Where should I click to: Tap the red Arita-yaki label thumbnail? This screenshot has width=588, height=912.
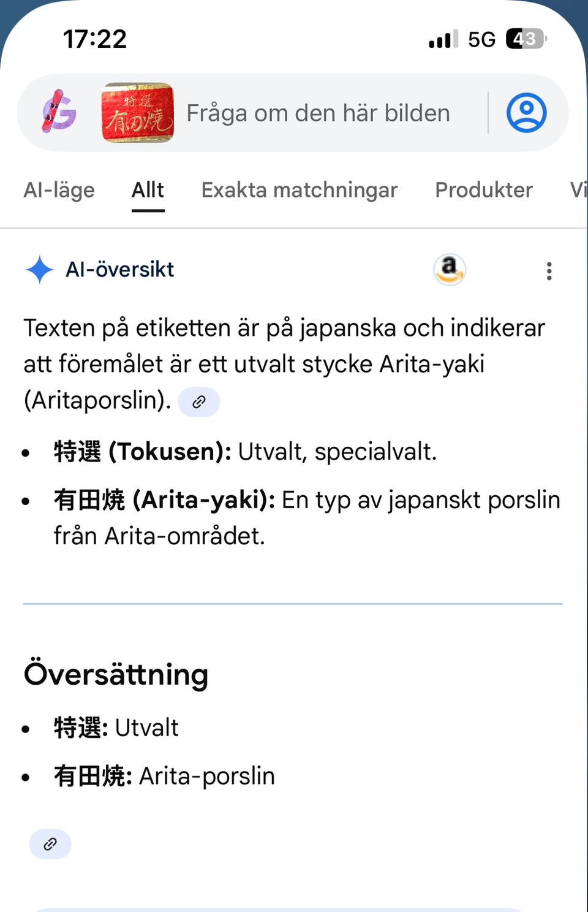(137, 113)
